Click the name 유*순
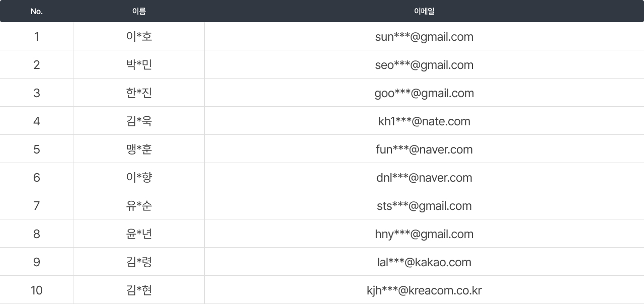Viewport: 644px width, 304px height. tap(139, 206)
